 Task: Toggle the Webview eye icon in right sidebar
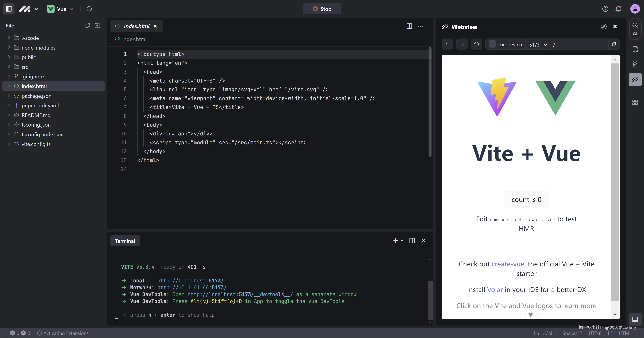[635, 80]
